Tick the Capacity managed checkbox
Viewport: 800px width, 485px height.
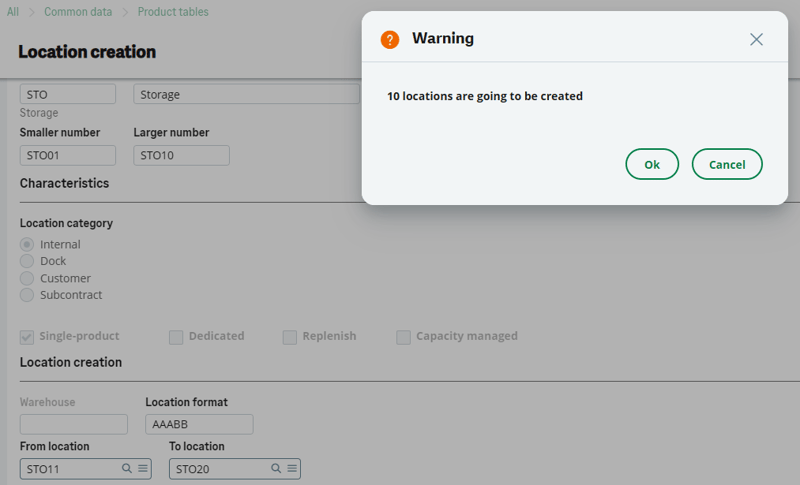point(403,337)
